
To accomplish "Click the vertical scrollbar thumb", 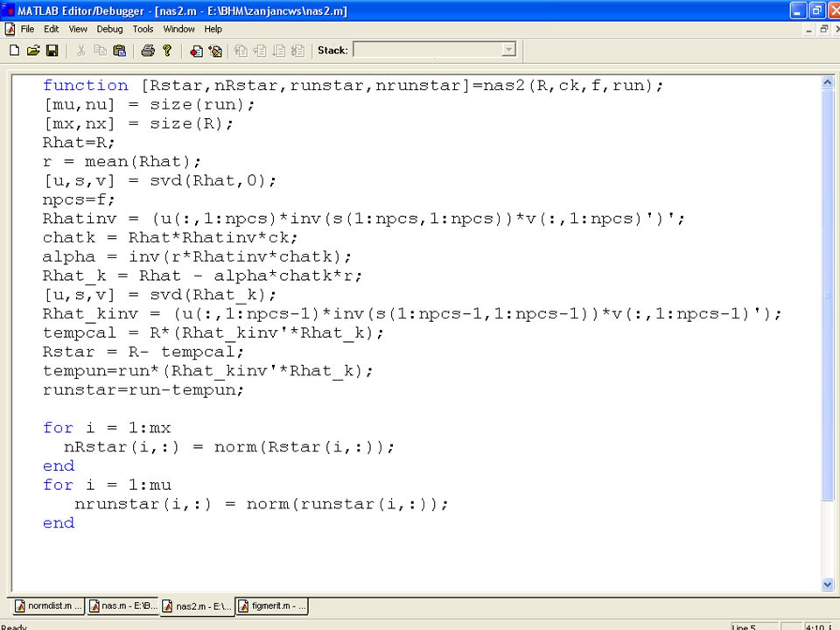I will click(827, 295).
